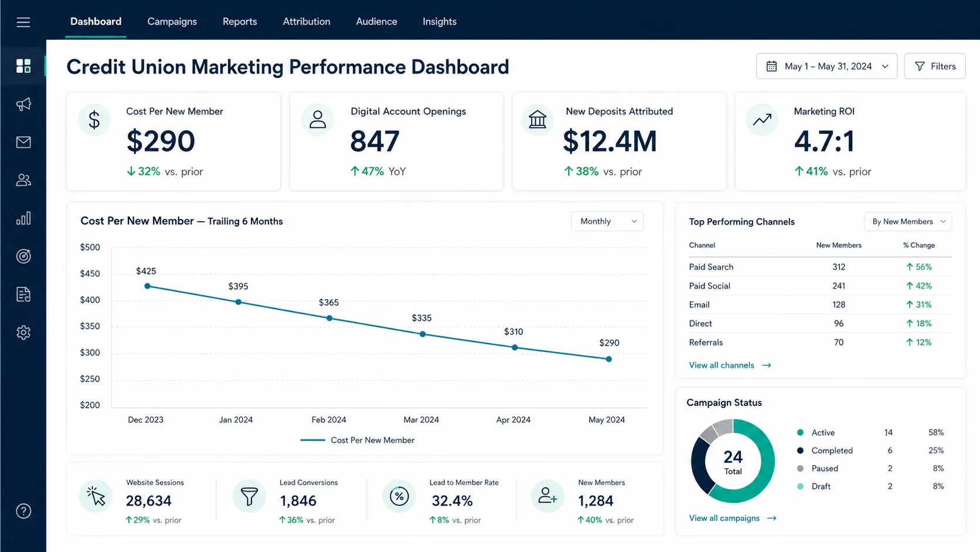The width and height of the screenshot is (980, 552).
Task: Click the Jan 2024 $395 chart point
Action: (239, 302)
